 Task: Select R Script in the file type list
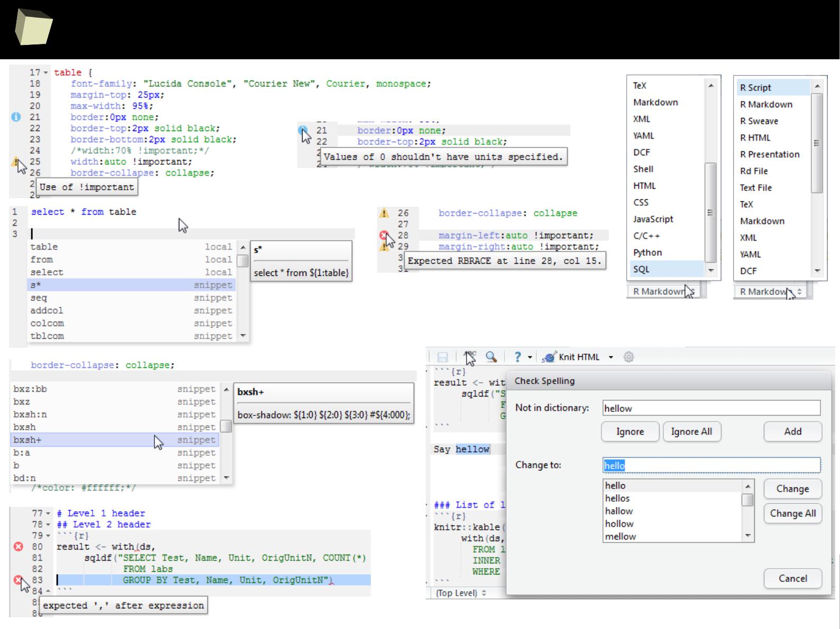(772, 88)
